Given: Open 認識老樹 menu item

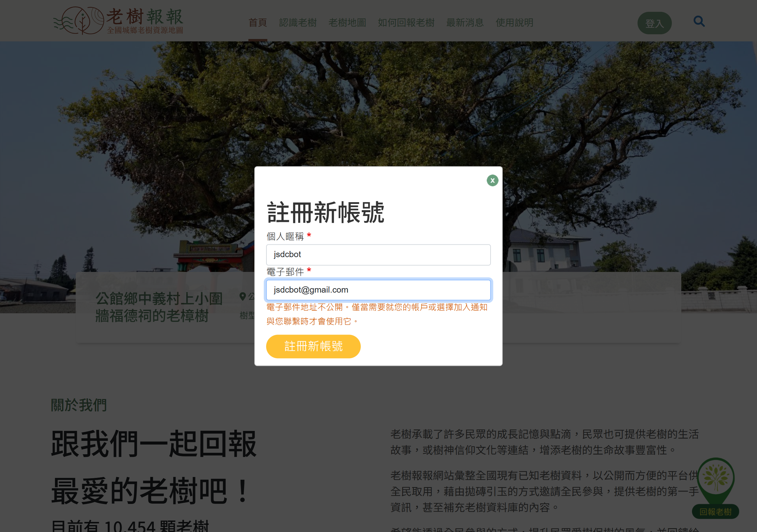Looking at the screenshot, I should (x=298, y=22).
